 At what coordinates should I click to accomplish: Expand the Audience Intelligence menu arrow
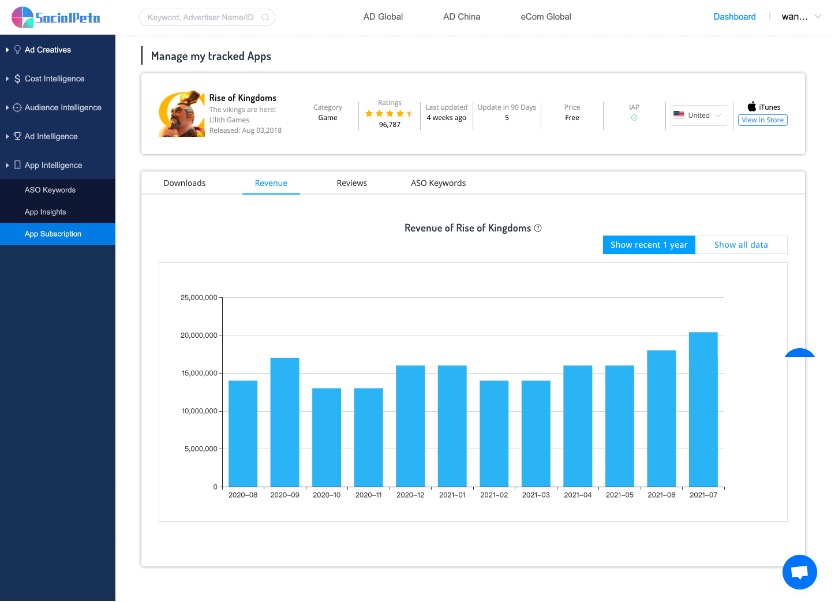point(7,108)
